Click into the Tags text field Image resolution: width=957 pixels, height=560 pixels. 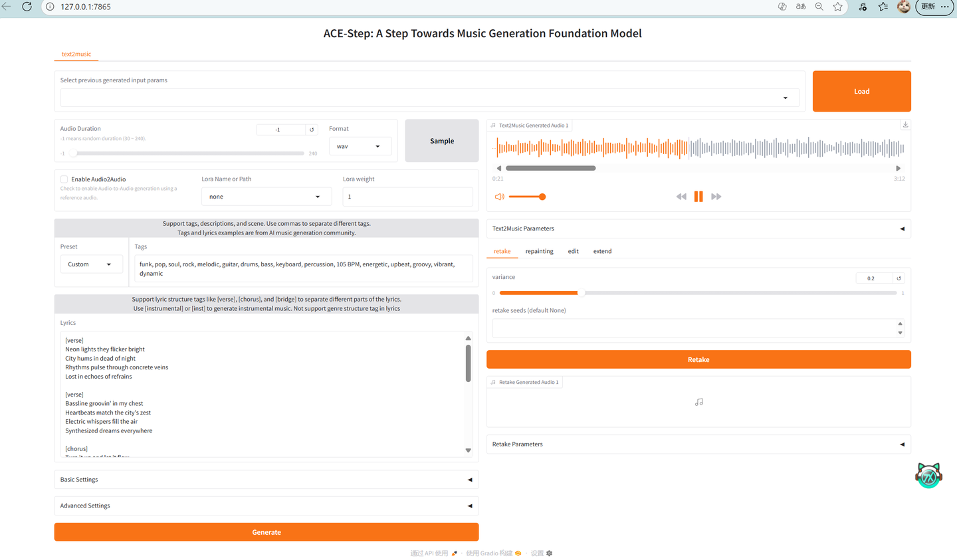(304, 269)
